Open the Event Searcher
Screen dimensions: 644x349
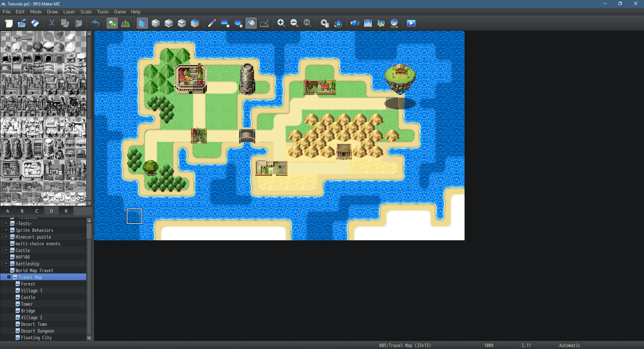(368, 23)
